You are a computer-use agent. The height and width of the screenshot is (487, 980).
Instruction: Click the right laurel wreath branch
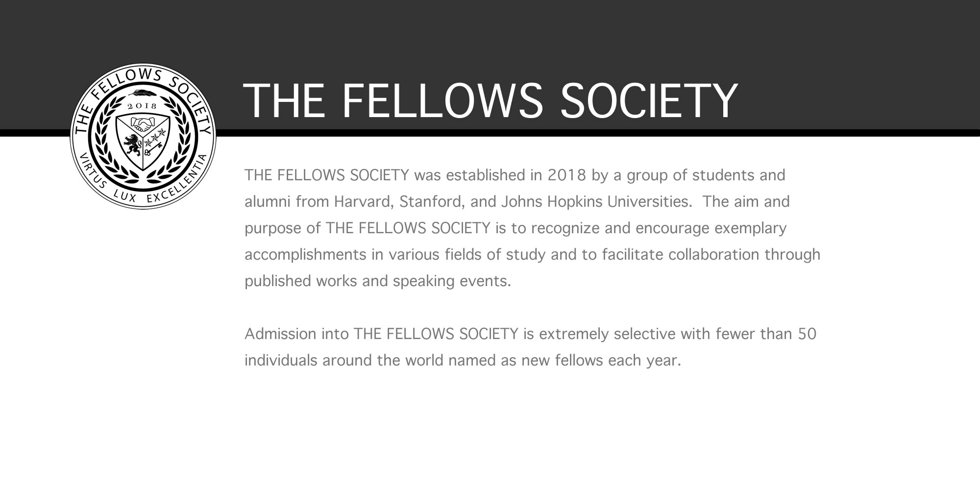(182, 137)
